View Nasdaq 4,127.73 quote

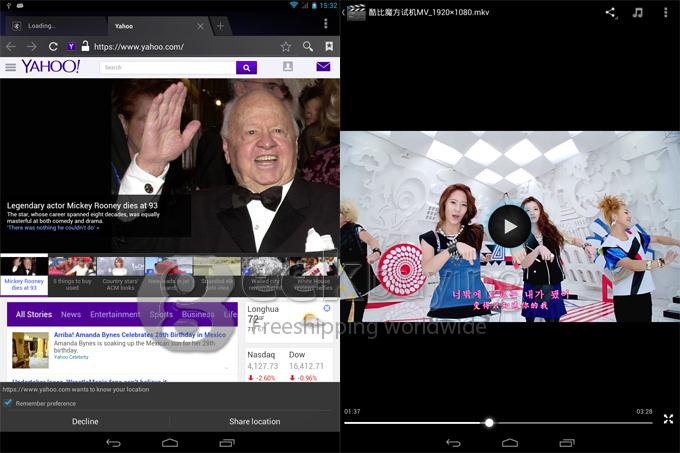(x=263, y=366)
